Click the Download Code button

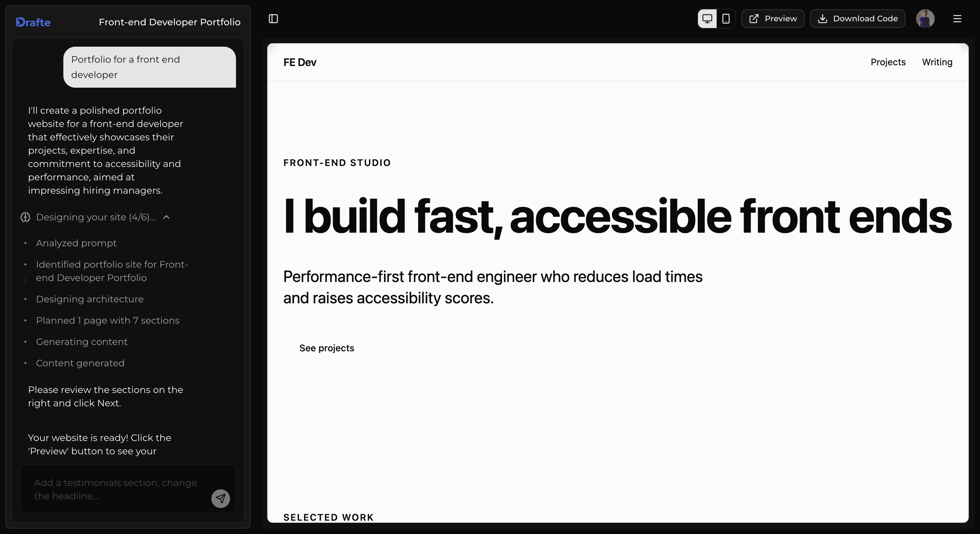pyautogui.click(x=857, y=19)
